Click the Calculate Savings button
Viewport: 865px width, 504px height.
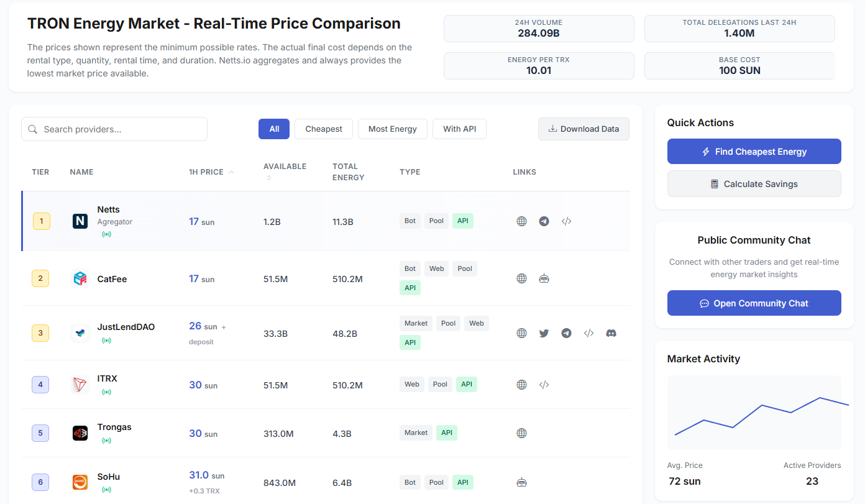tap(754, 184)
